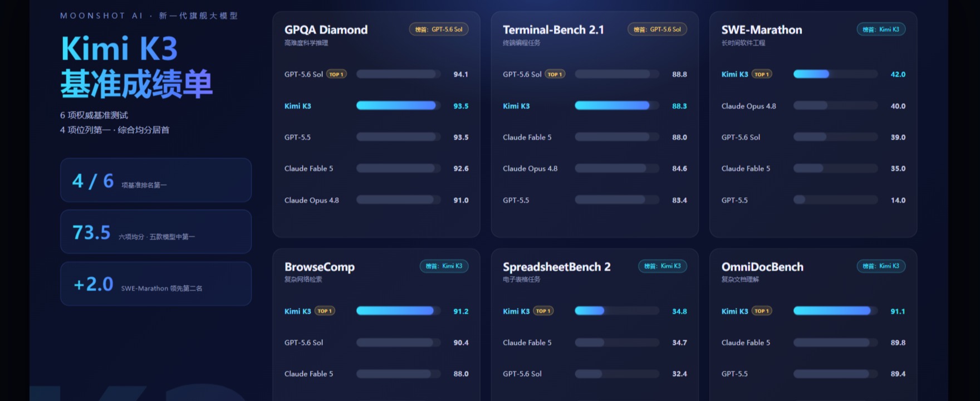Select the 73.5 average score card
The width and height of the screenshot is (980, 401).
[156, 232]
